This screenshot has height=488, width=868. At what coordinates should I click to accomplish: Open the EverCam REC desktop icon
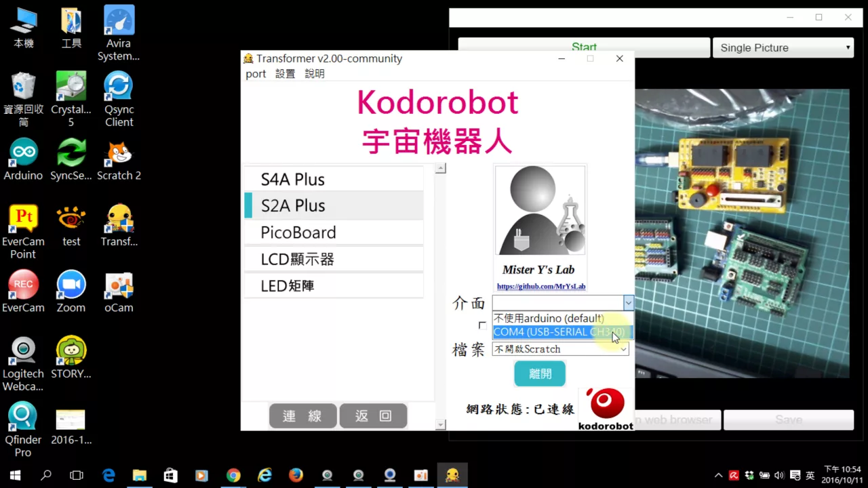(23, 292)
